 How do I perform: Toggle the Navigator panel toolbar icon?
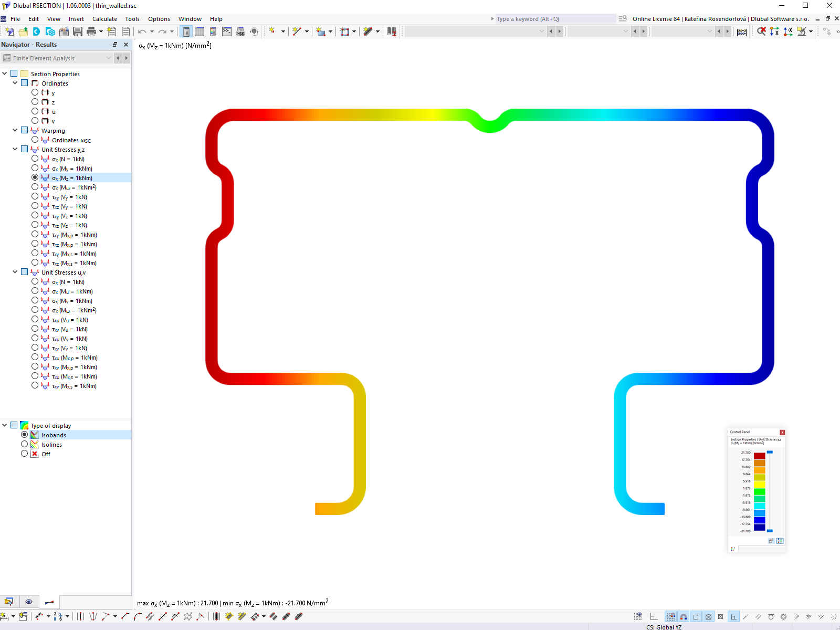pos(186,31)
